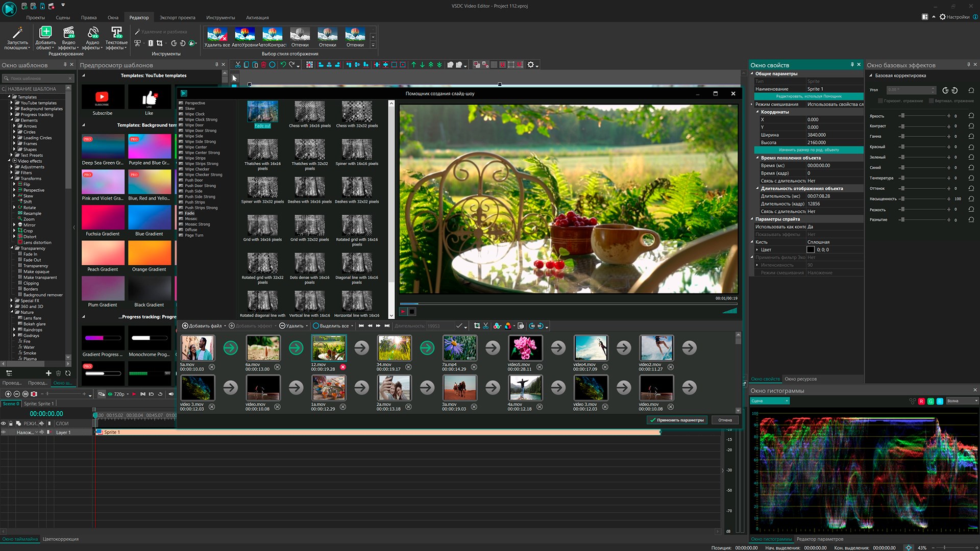The height and width of the screenshot is (551, 980).
Task: Toggle the Page Turn transition checkbox
Action: click(181, 235)
